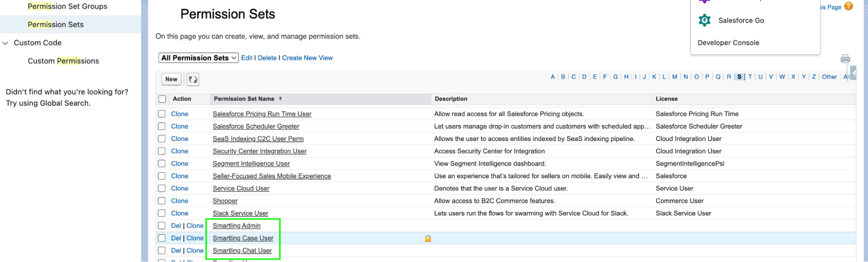Collapse the Custom Code section chevron
This screenshot has height=262, width=868.
pos(6,43)
